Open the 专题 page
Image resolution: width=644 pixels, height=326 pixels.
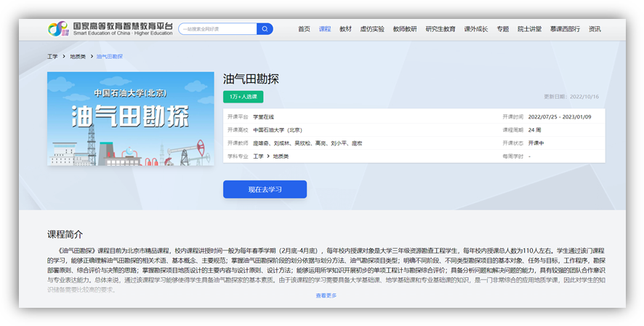(x=503, y=29)
